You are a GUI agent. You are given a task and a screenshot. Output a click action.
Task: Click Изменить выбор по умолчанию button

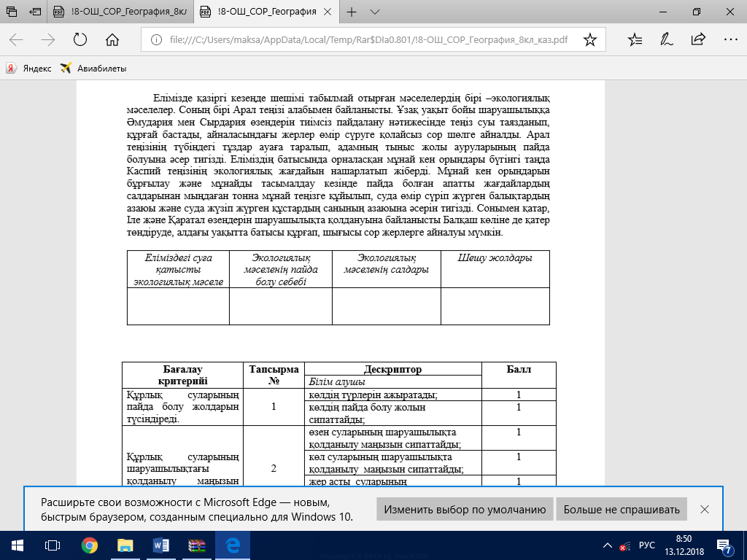pos(465,509)
